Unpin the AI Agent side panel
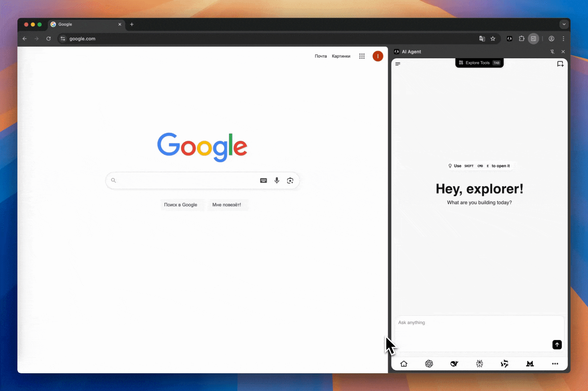Image resolution: width=588 pixels, height=391 pixels. pyautogui.click(x=552, y=52)
